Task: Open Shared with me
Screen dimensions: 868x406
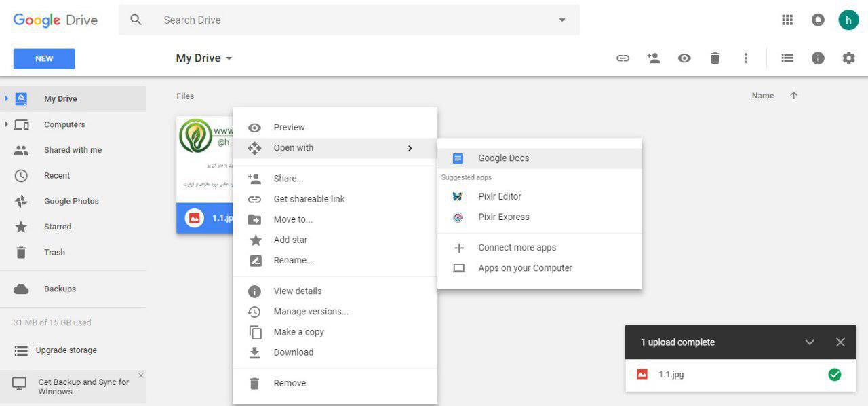Action: 73,150
